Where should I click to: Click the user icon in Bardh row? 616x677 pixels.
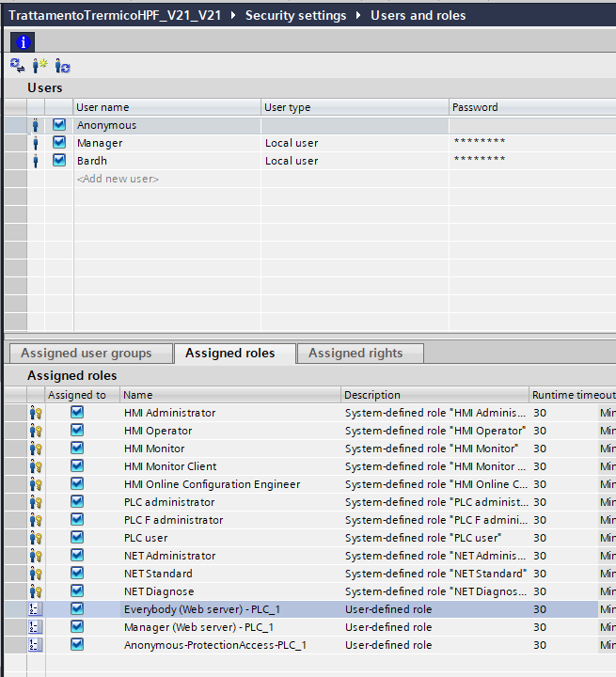click(x=36, y=161)
